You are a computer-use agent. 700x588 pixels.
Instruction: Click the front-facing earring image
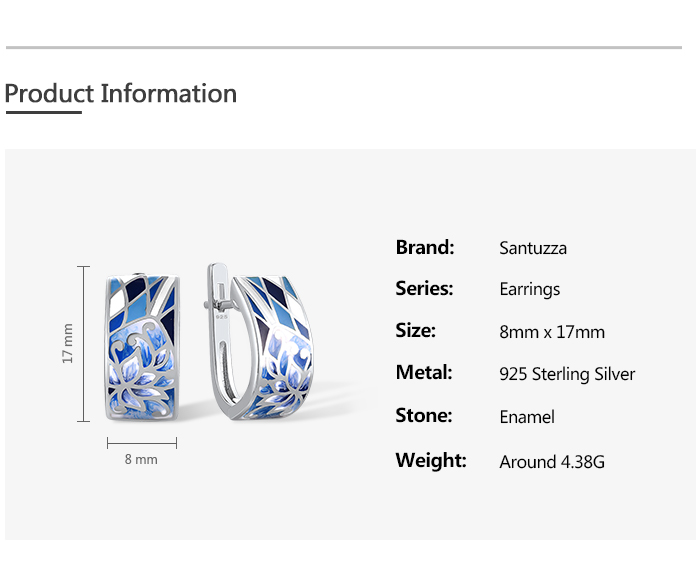tap(142, 344)
